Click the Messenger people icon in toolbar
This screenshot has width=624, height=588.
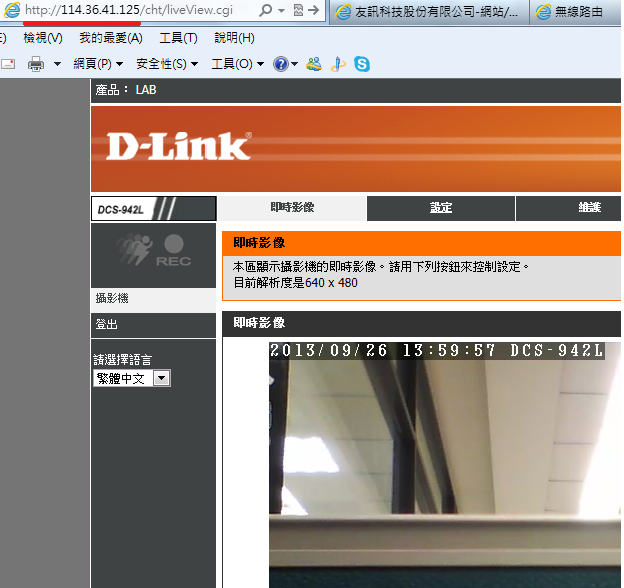pos(314,64)
